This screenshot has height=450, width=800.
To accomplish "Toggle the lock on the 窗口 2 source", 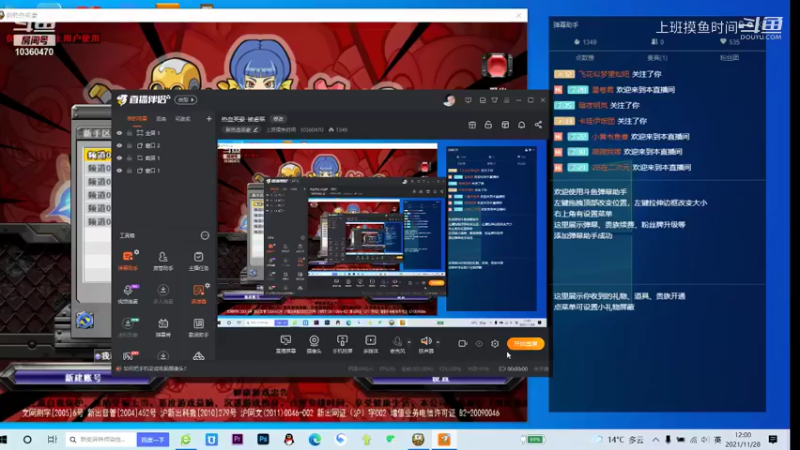I will pos(129,145).
